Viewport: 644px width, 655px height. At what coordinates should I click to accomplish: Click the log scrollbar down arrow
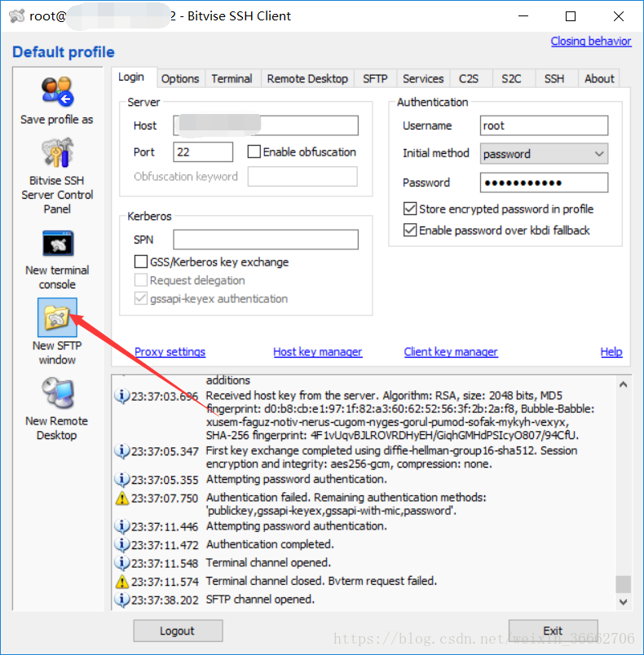pyautogui.click(x=623, y=602)
